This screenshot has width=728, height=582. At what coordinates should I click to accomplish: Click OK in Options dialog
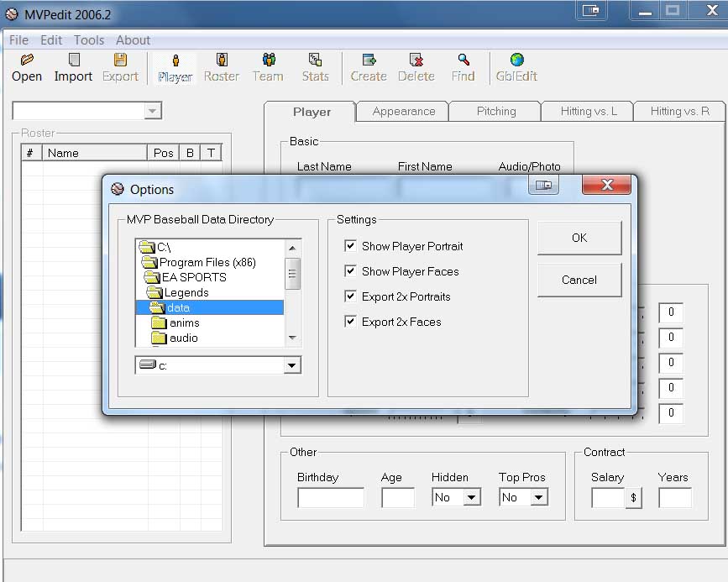579,238
